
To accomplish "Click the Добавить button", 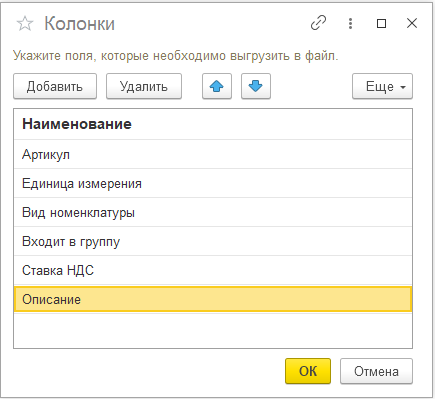I will (x=55, y=86).
